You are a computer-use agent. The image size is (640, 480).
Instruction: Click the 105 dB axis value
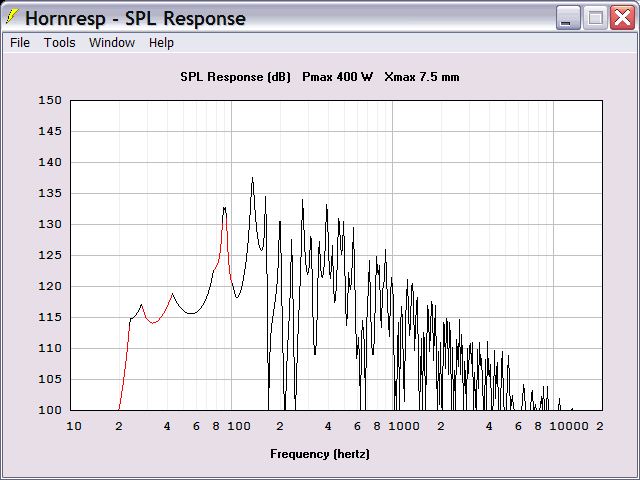coord(50,379)
